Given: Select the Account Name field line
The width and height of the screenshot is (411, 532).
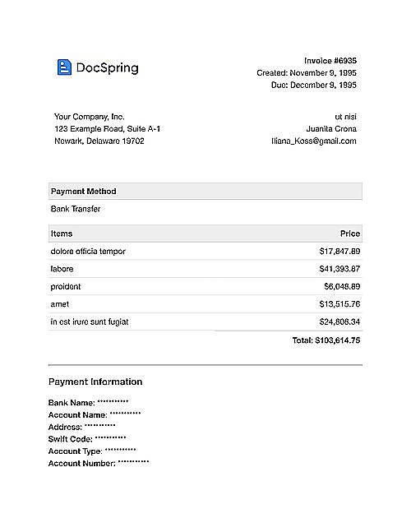Looking at the screenshot, I should click(95, 415).
